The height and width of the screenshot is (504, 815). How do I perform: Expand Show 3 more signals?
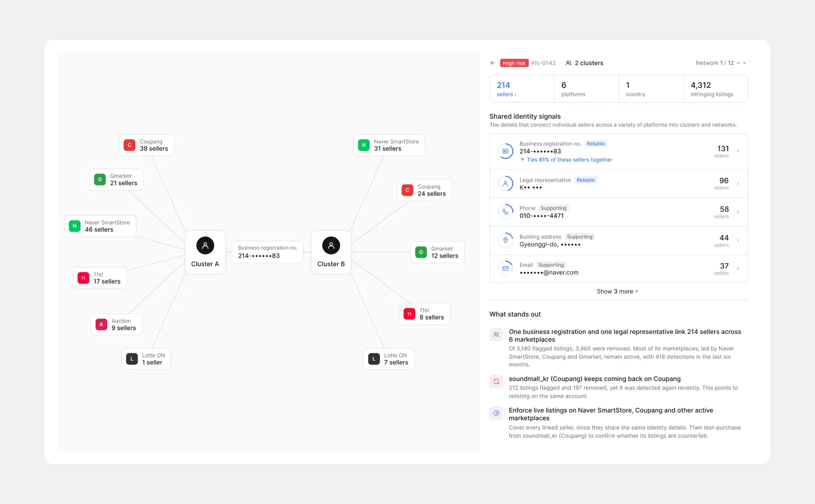pyautogui.click(x=617, y=292)
